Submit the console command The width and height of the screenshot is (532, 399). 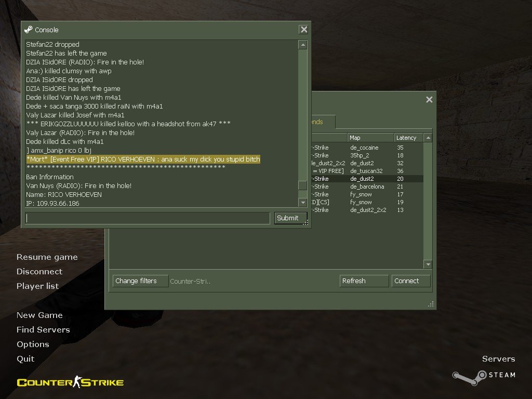(290, 218)
